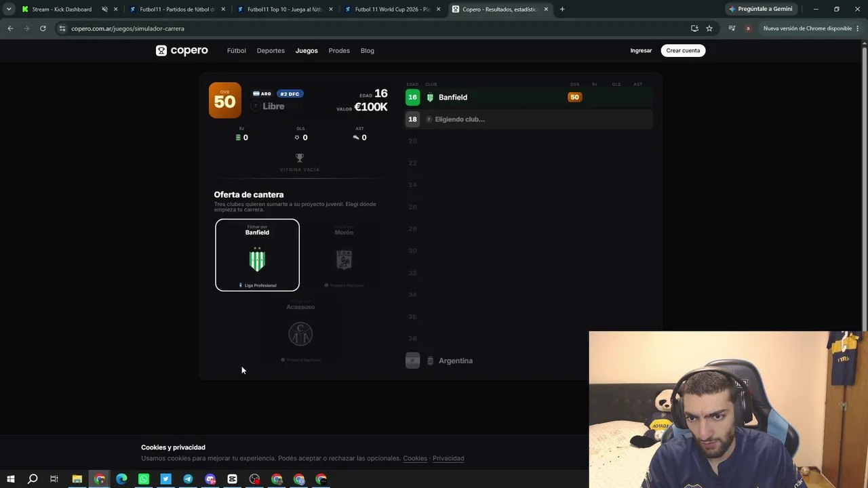
Task: Open Task View on the taskbar
Action: (54, 479)
